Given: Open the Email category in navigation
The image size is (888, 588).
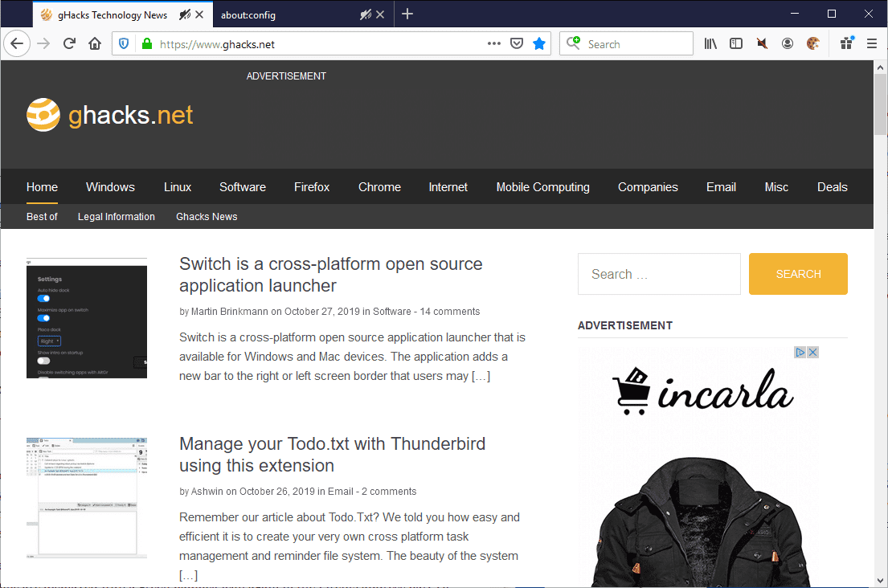Looking at the screenshot, I should pos(721,186).
